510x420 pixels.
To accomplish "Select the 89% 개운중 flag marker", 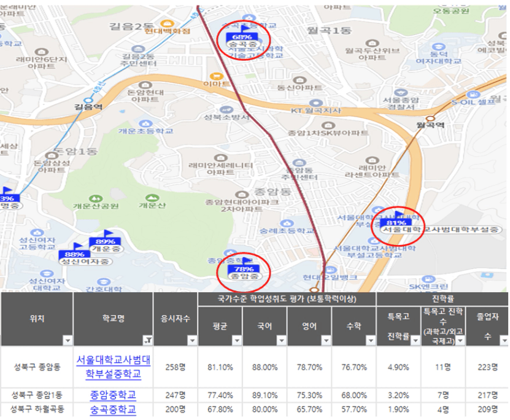I will (x=106, y=242).
